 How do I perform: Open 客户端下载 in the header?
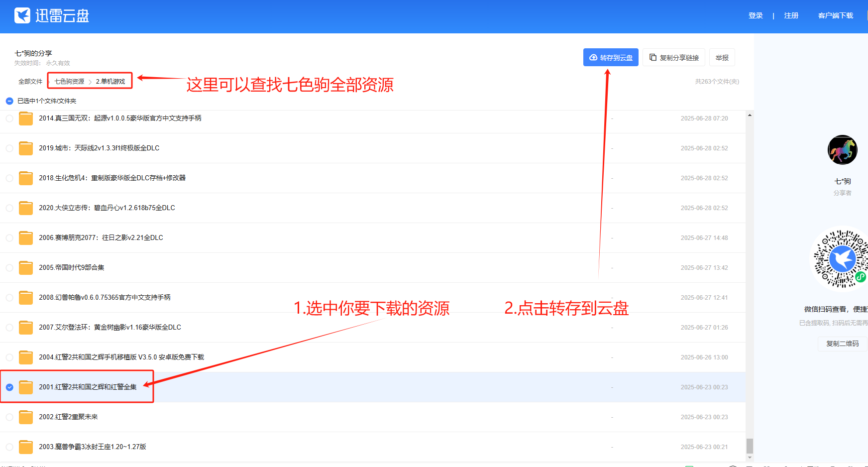[x=836, y=16]
